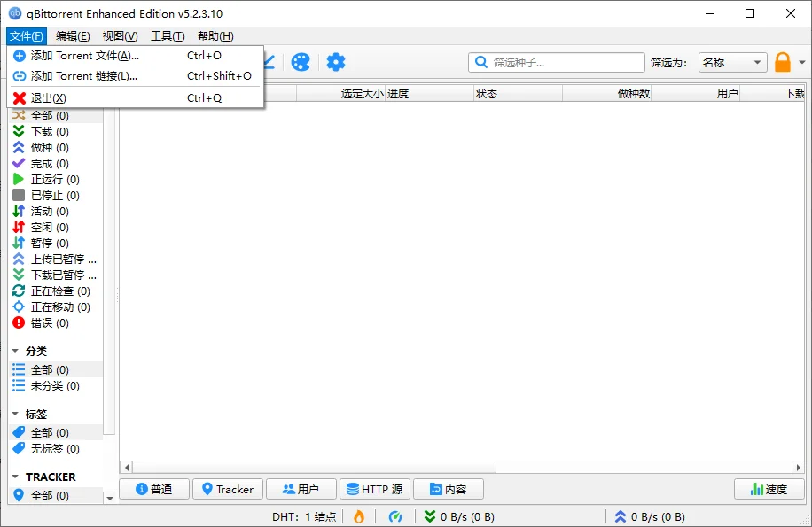
Task: Open the 速度 graph tab
Action: pos(769,489)
